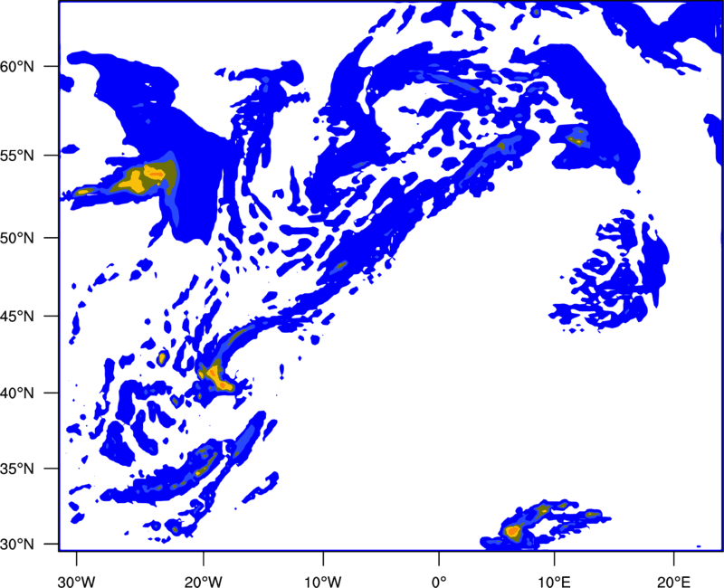The width and height of the screenshot is (724, 588).
Task: Click the 40°N latitude label
Action: (17, 394)
